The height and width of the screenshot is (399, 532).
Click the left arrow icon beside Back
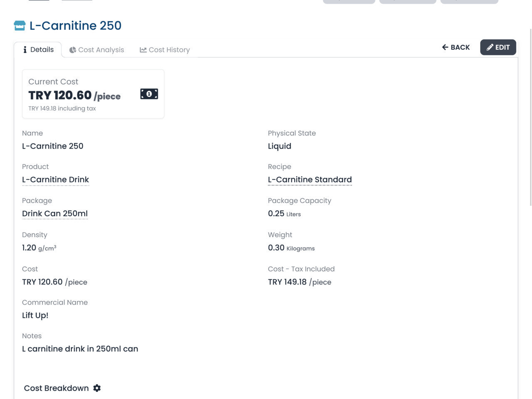tap(445, 47)
